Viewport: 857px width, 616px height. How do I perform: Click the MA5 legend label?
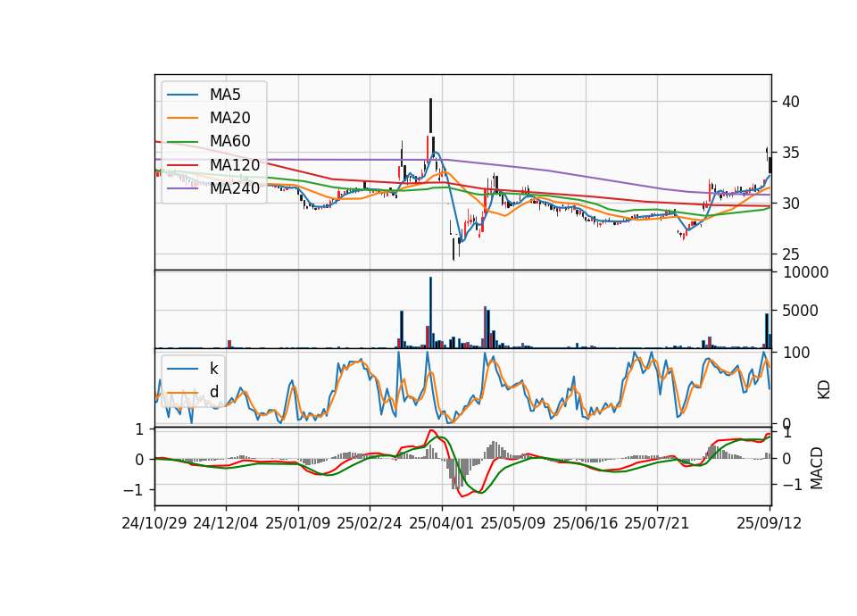click(225, 95)
